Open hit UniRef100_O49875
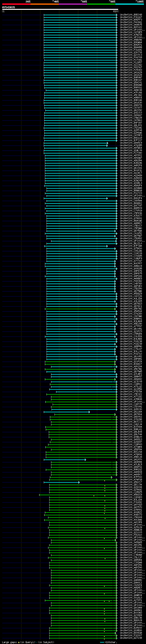Image resolution: width=146 pixels, height=644 pixels. [131, 25]
